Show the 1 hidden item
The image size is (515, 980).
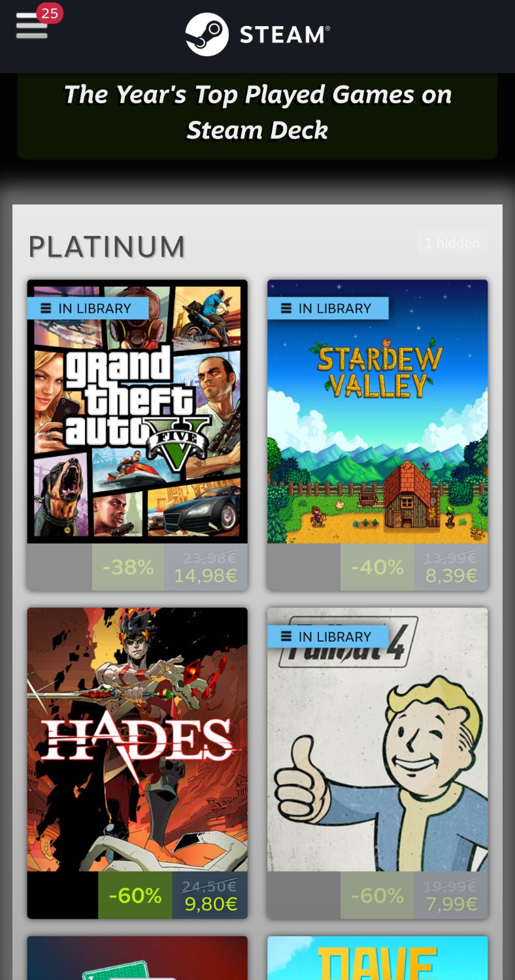(452, 243)
